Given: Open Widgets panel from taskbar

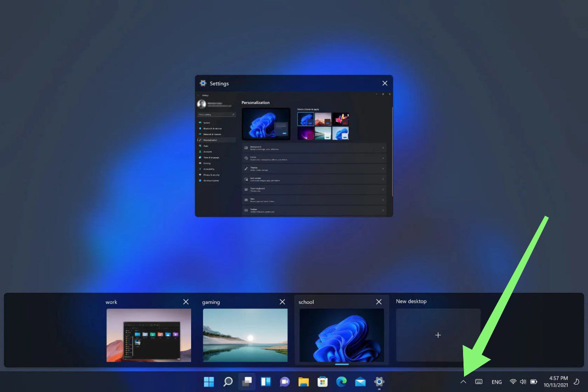Looking at the screenshot, I should (x=266, y=382).
